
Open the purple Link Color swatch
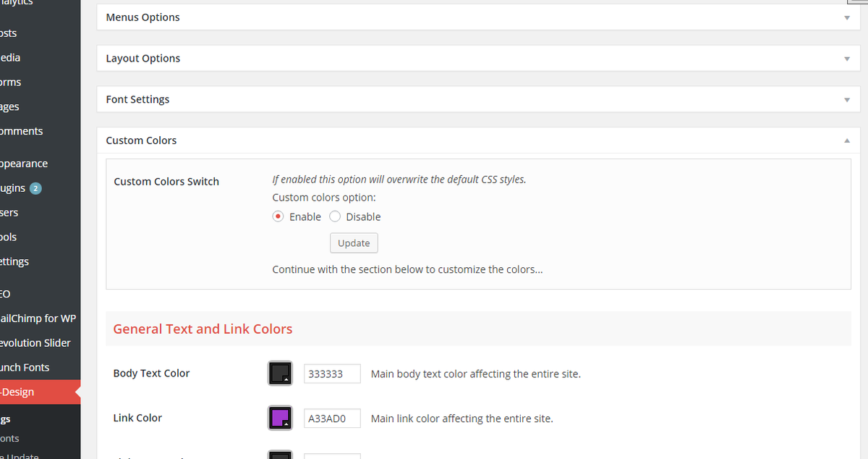click(x=280, y=418)
